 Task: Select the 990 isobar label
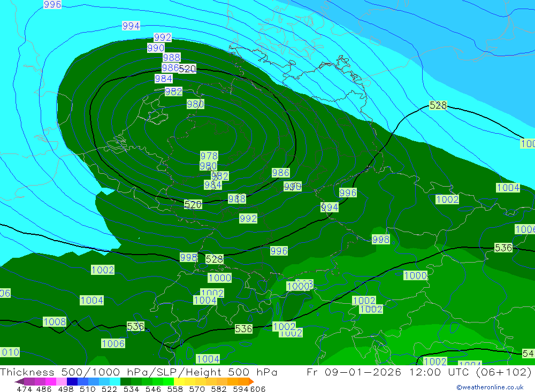(x=156, y=48)
